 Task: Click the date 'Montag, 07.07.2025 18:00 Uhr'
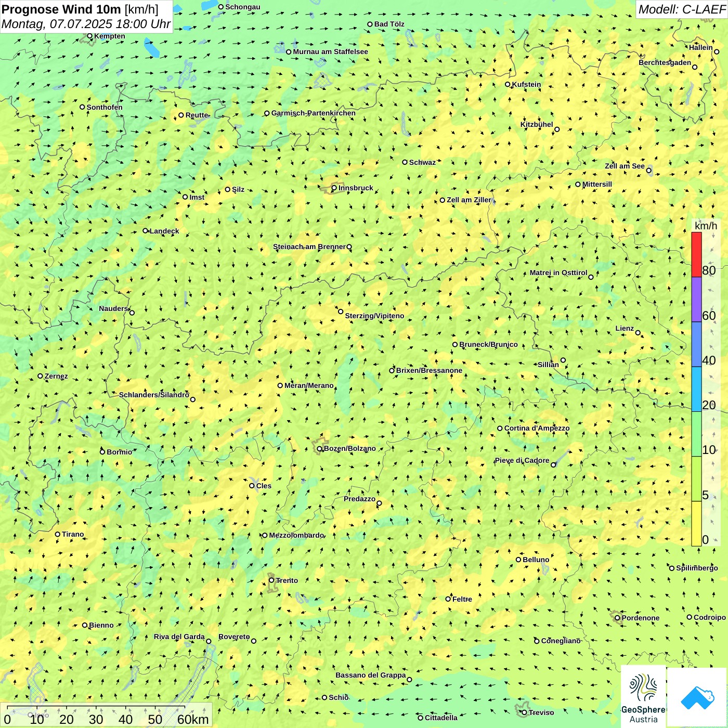click(x=86, y=24)
